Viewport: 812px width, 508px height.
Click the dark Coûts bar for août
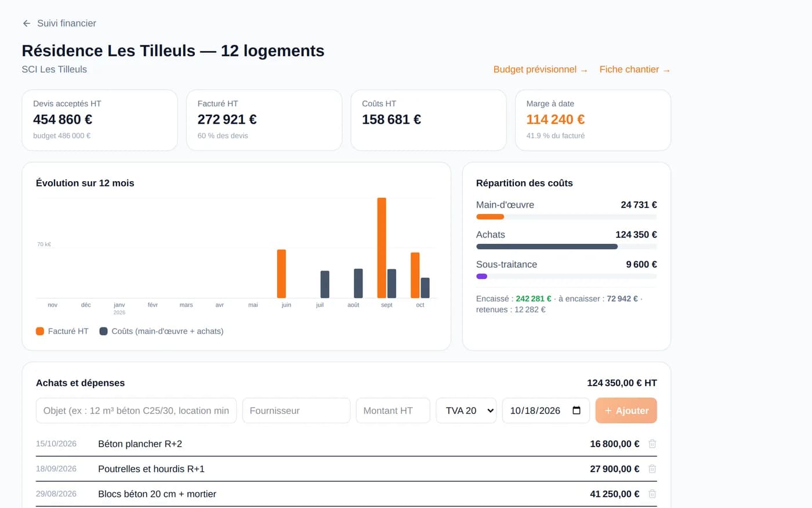[358, 283]
